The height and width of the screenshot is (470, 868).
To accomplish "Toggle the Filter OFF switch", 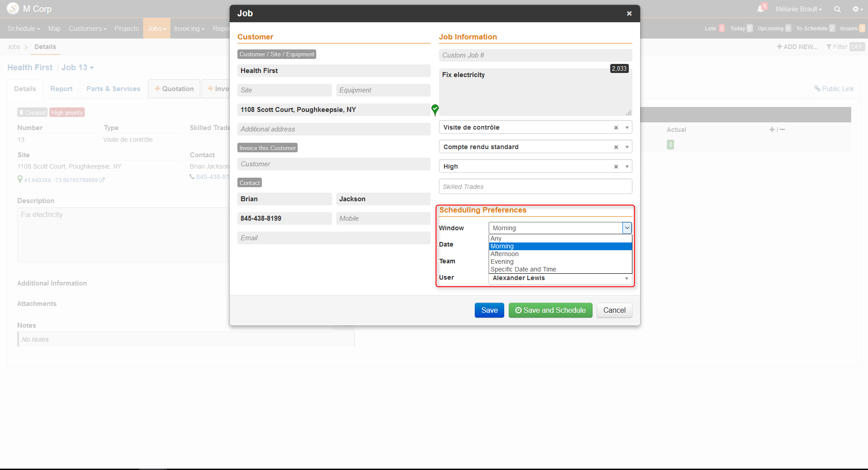I will click(x=857, y=47).
